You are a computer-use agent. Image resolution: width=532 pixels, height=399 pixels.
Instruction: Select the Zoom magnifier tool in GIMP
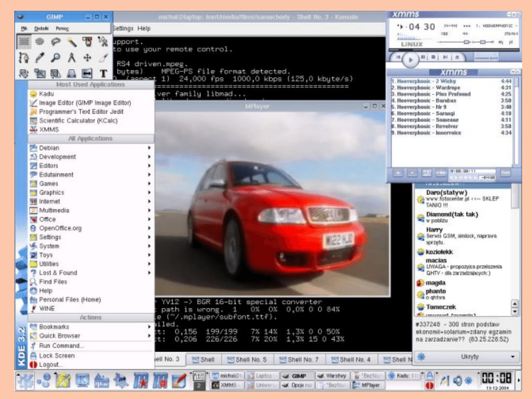point(56,58)
